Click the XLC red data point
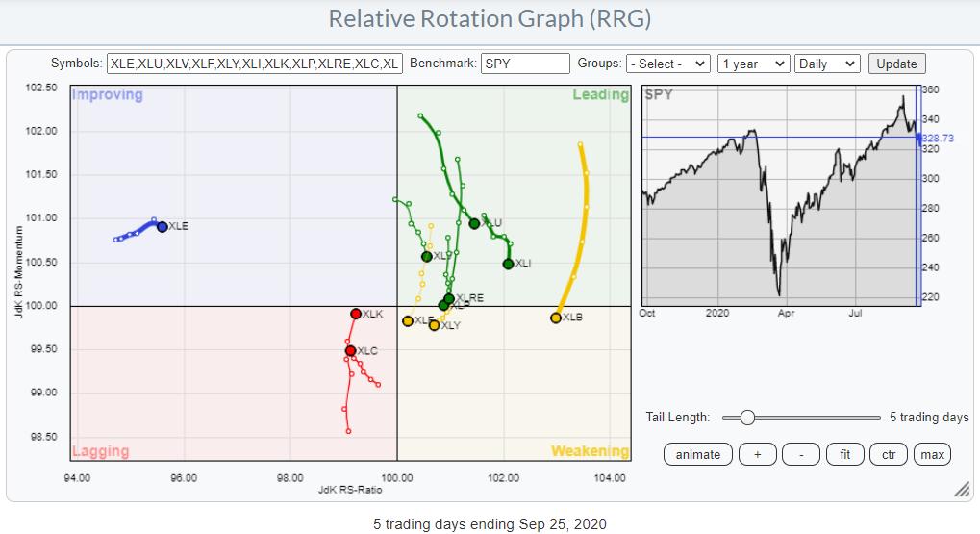Viewport: 980px width, 534px height. (x=351, y=350)
